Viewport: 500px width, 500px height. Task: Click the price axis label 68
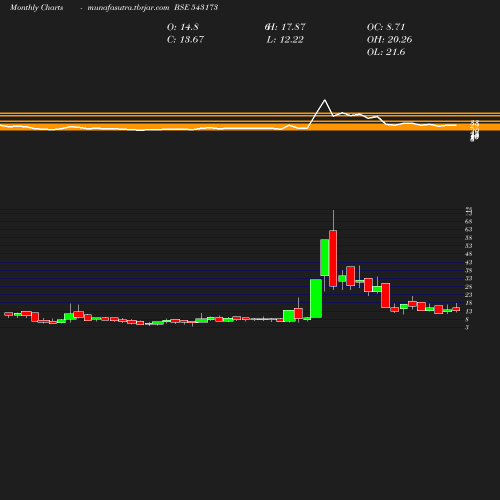coord(468,221)
